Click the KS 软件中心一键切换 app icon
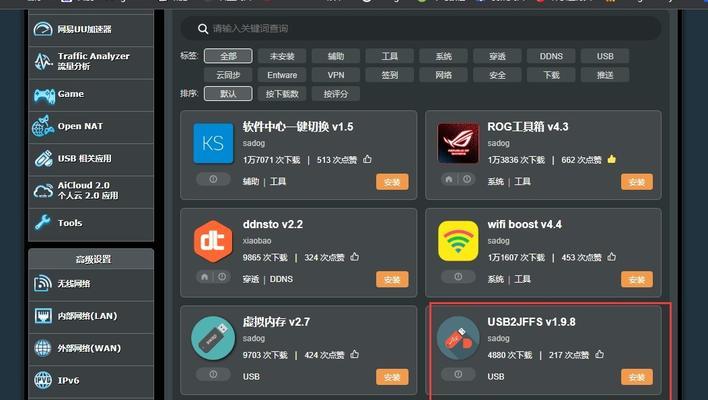This screenshot has height=400, width=708. coord(213,143)
